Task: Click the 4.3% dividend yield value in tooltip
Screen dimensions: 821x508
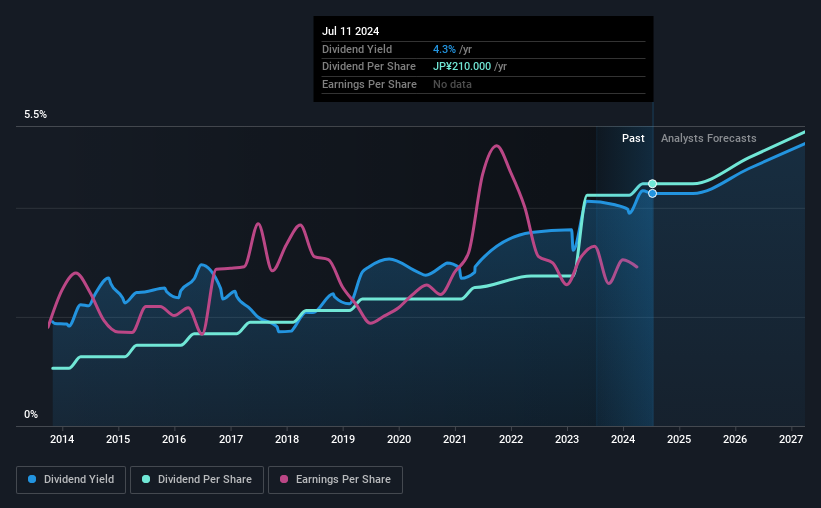Action: pos(444,49)
